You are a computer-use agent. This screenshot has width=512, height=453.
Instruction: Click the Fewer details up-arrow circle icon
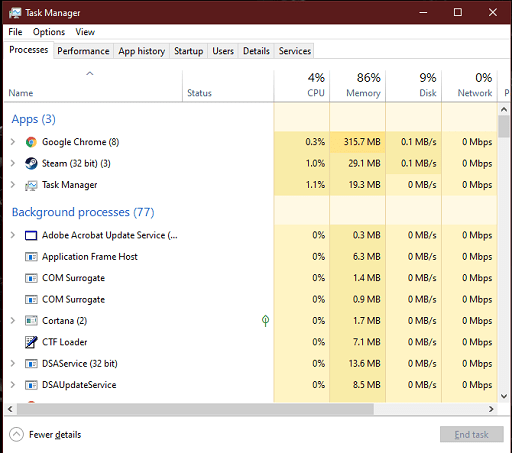click(x=16, y=434)
